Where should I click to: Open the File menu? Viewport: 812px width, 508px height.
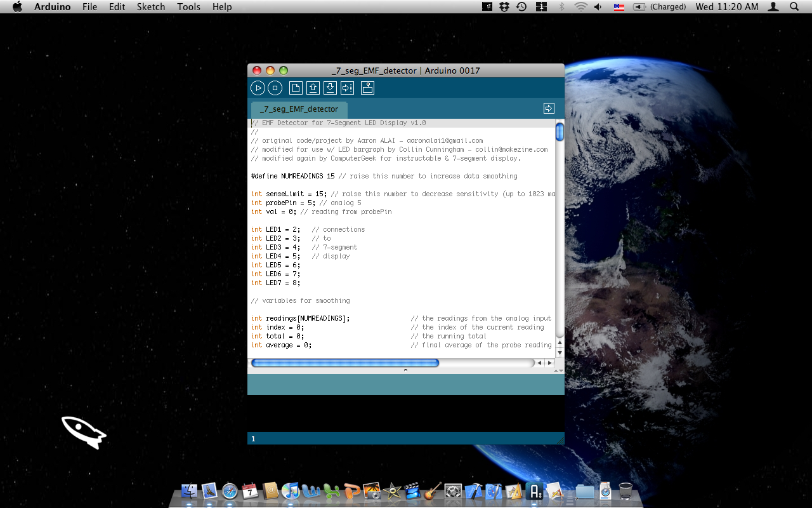pyautogui.click(x=90, y=7)
